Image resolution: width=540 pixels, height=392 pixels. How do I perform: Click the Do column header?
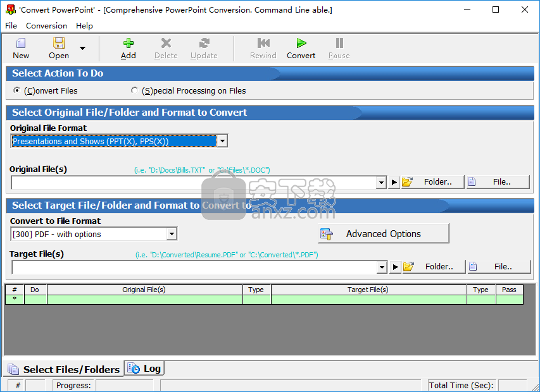pos(35,290)
